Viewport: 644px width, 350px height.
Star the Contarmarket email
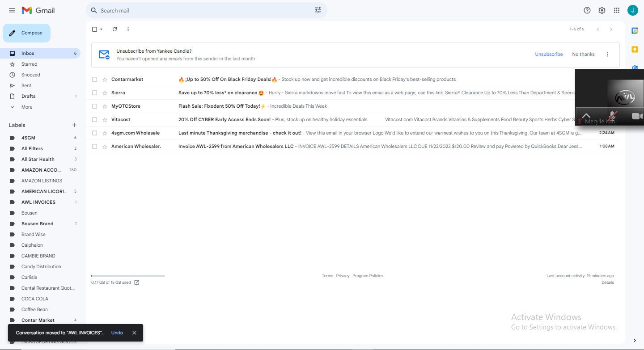[x=105, y=80]
